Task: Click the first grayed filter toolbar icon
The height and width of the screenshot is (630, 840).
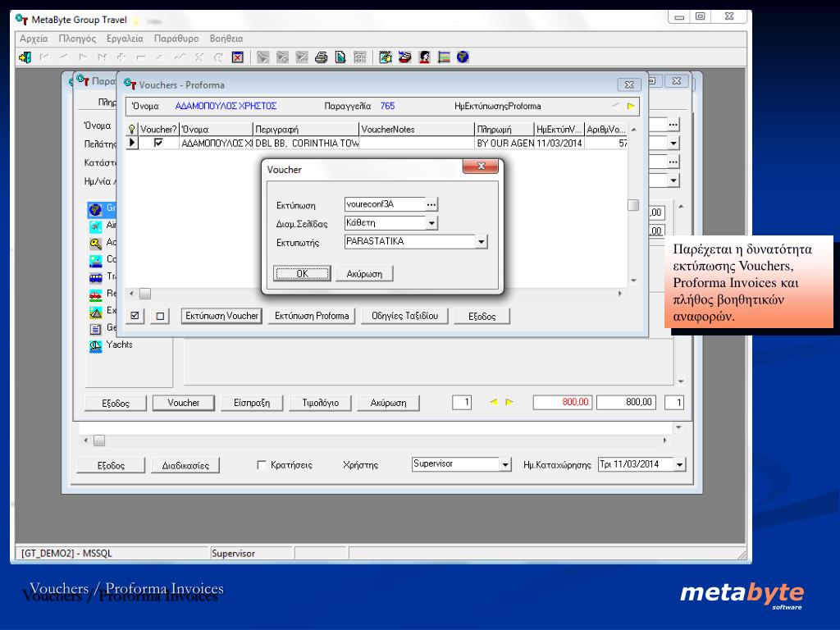Action: click(x=262, y=57)
